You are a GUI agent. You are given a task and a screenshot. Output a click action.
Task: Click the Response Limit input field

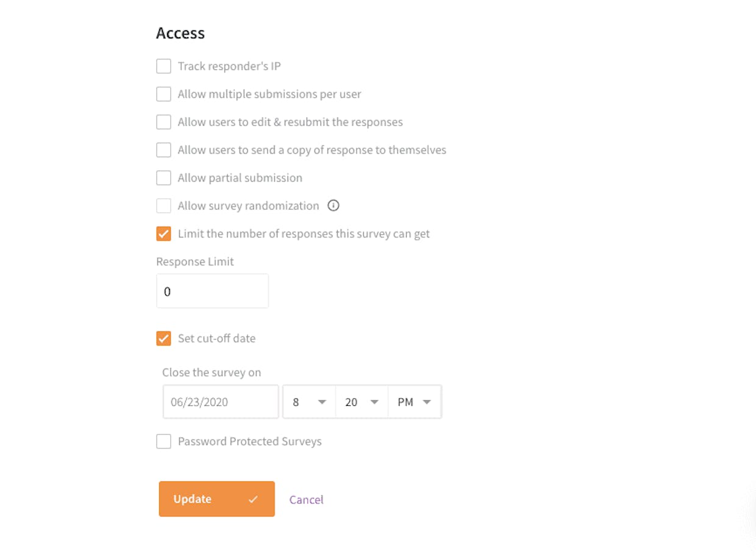212,291
